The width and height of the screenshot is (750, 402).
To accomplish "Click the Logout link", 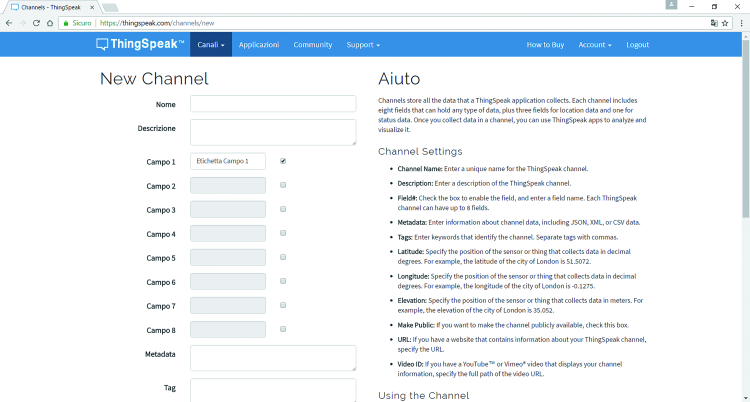I will point(638,45).
